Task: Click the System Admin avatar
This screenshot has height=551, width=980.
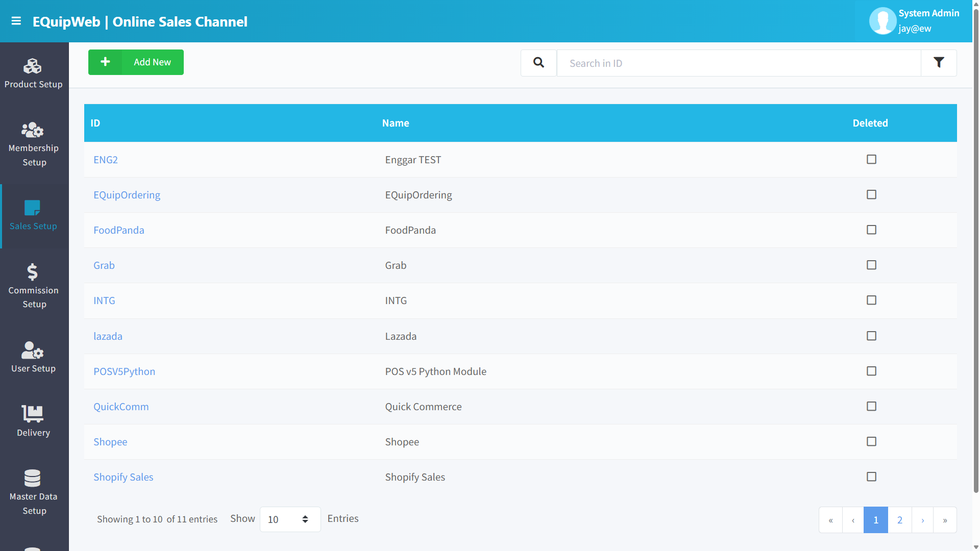Action: pos(883,21)
